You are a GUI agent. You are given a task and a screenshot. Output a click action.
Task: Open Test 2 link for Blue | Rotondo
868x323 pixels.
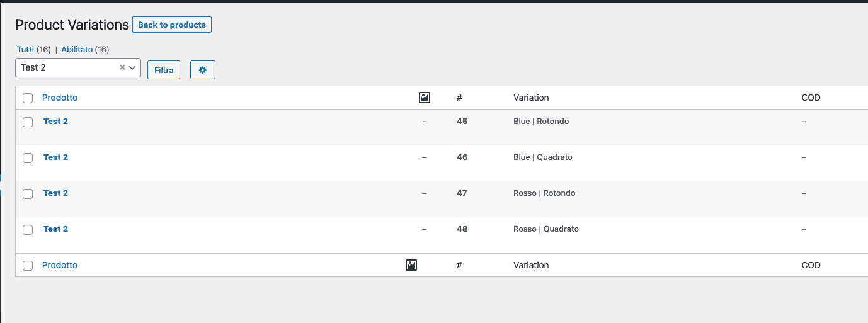pos(55,122)
